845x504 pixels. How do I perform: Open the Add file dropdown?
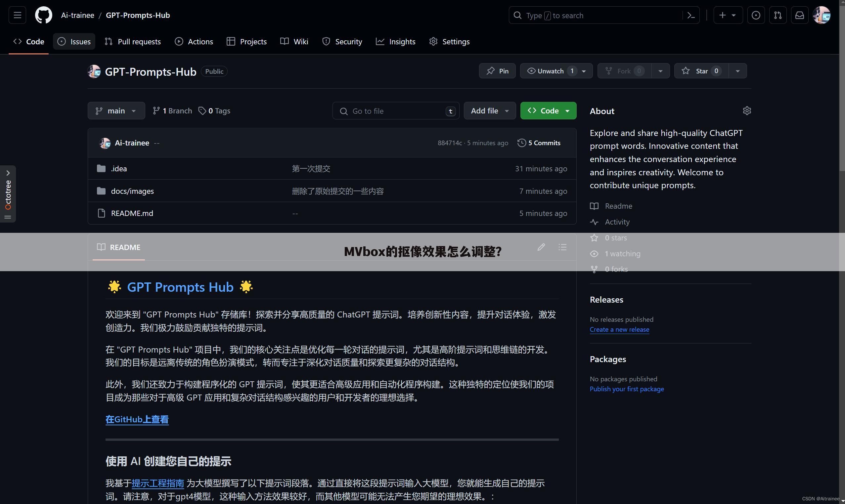click(x=490, y=111)
